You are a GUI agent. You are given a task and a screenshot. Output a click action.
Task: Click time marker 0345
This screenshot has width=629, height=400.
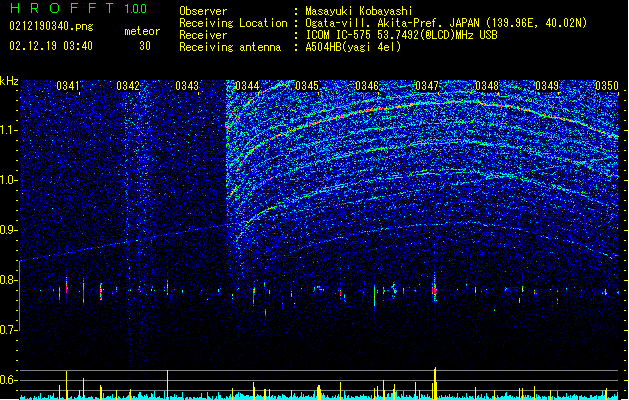pos(307,86)
